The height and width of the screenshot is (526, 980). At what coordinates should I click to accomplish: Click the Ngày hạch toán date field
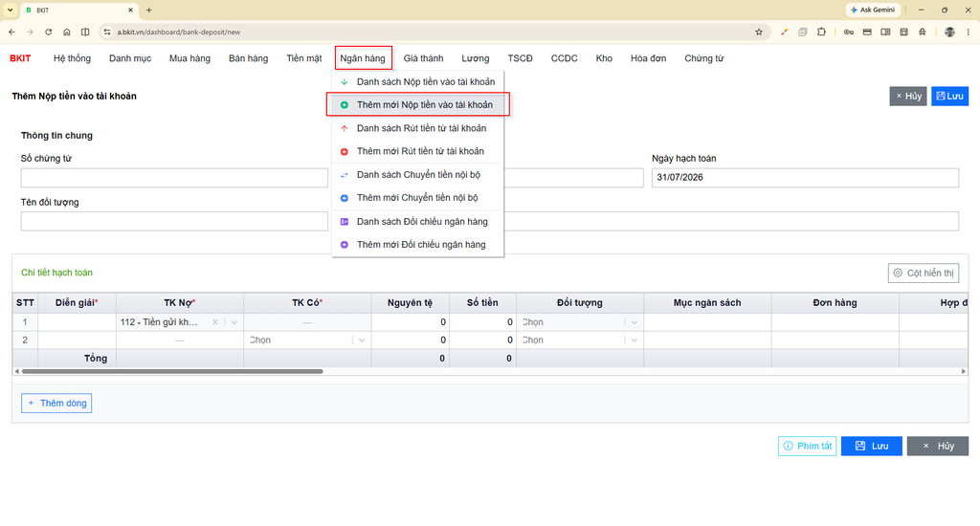coord(805,178)
